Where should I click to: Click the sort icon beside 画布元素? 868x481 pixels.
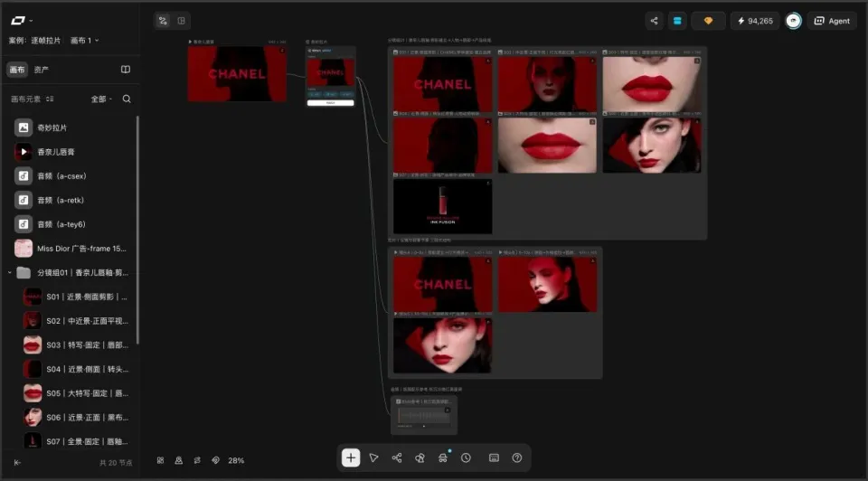[x=50, y=99]
